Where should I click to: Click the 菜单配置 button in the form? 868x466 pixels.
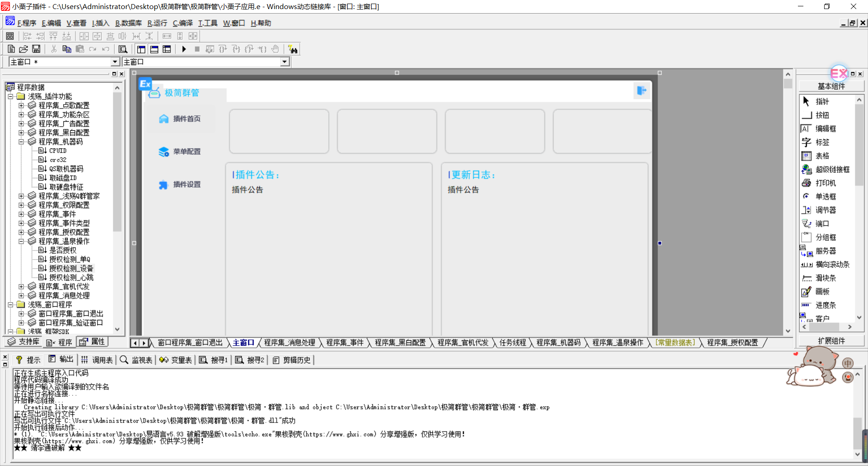(186, 152)
